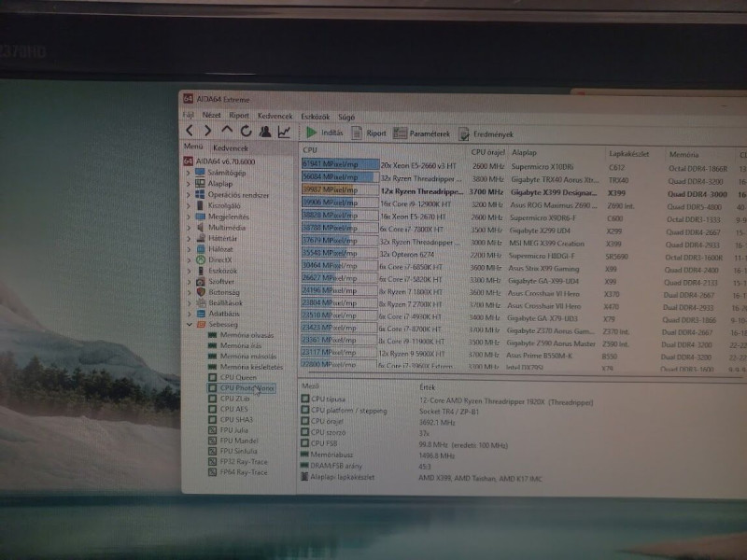Sort by Lapkakészlet column header
The image size is (747, 560).
point(628,154)
